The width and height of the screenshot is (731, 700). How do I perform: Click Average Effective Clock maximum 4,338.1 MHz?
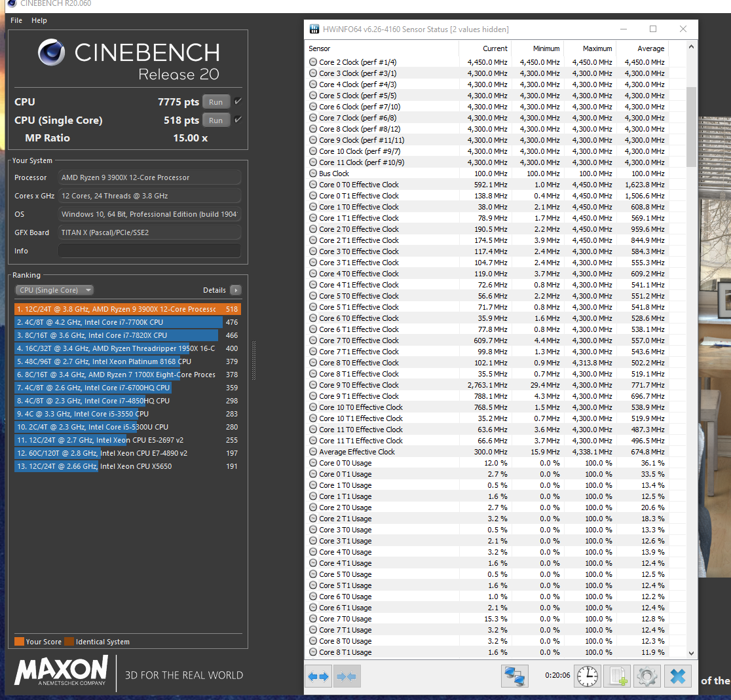click(592, 452)
